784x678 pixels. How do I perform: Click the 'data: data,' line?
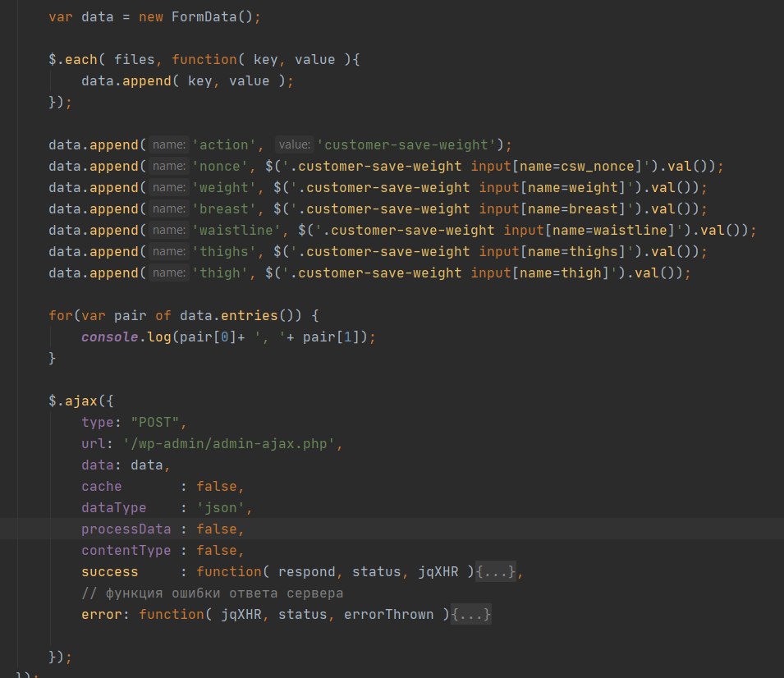coord(126,465)
